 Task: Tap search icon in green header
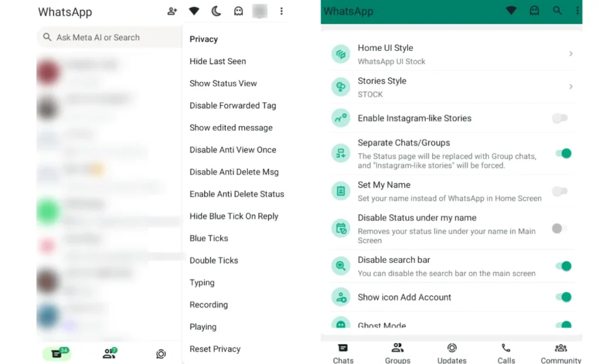(x=557, y=11)
